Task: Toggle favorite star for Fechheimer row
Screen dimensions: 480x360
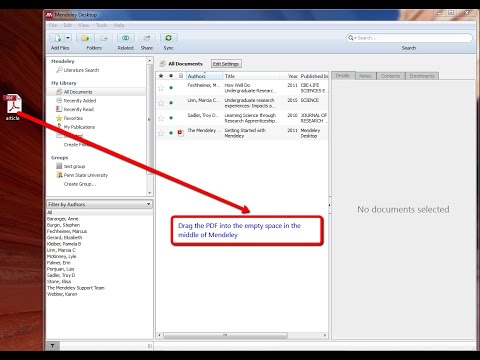Action: click(161, 88)
